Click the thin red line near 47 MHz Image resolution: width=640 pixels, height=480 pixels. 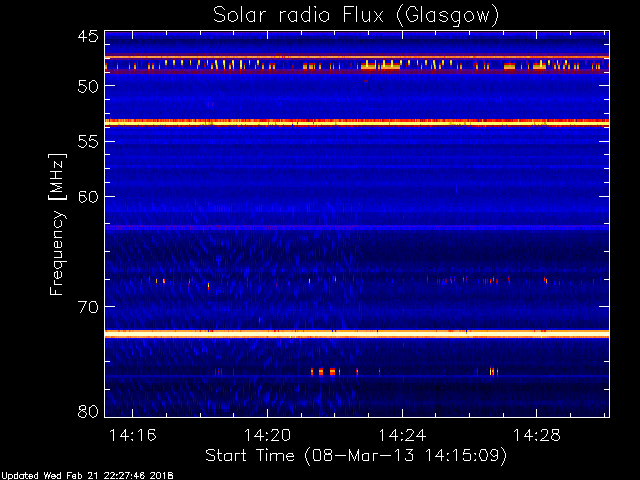[x=357, y=57]
